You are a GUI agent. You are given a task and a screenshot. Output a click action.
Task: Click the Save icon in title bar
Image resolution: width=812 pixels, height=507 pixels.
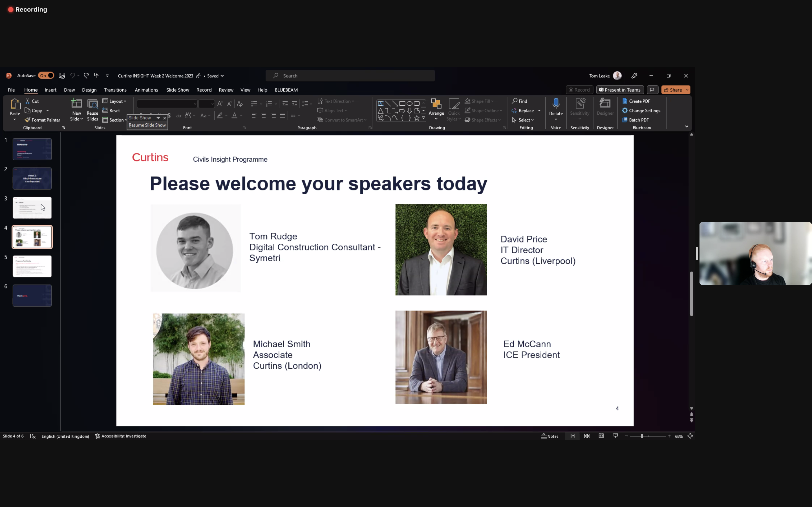coord(62,76)
